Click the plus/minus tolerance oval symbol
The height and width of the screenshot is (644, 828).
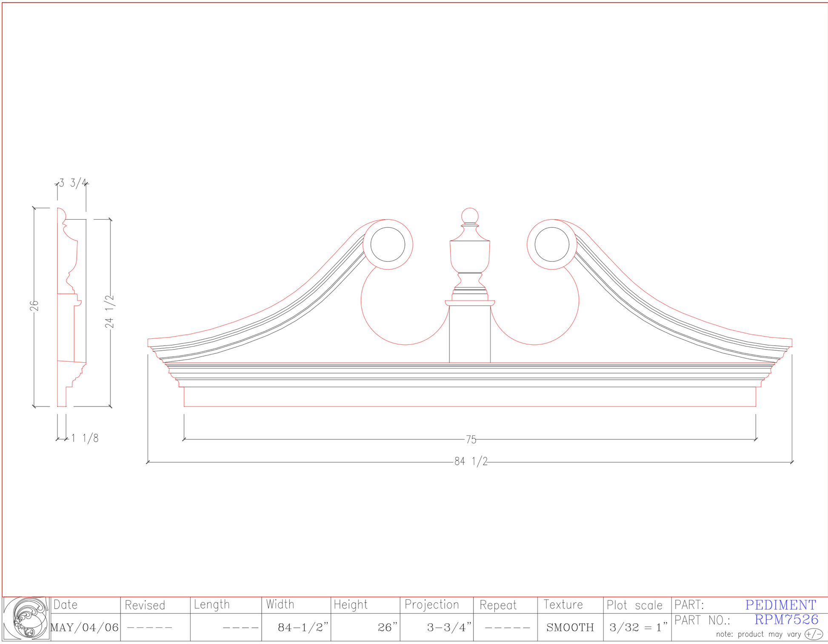pyautogui.click(x=814, y=634)
